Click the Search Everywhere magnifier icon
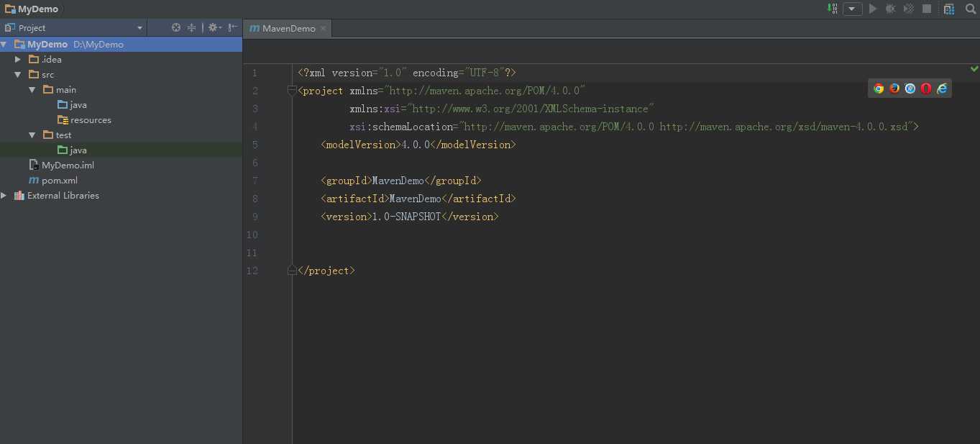This screenshot has width=980, height=444. (970, 9)
